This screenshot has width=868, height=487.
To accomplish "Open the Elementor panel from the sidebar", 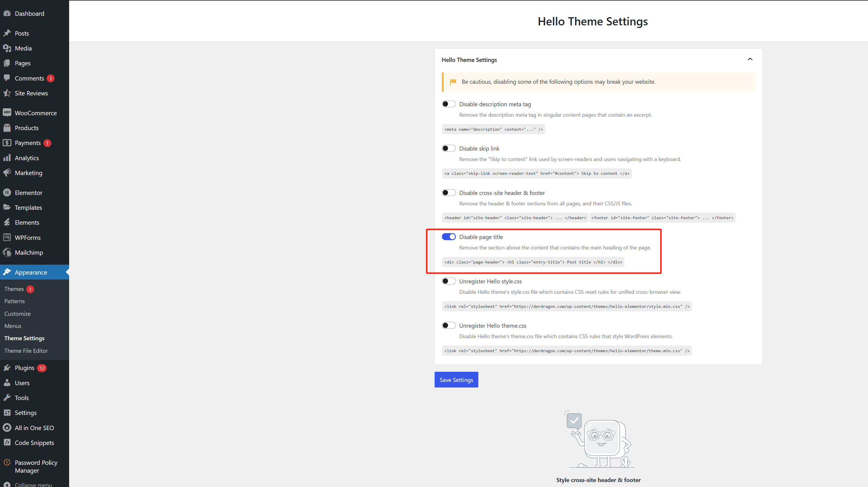I will [x=28, y=193].
